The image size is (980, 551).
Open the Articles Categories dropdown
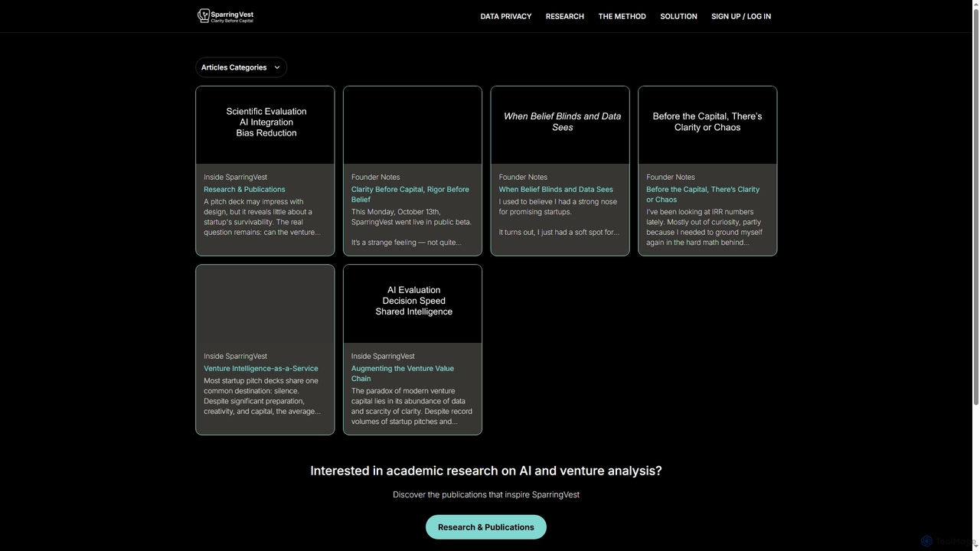coord(241,67)
